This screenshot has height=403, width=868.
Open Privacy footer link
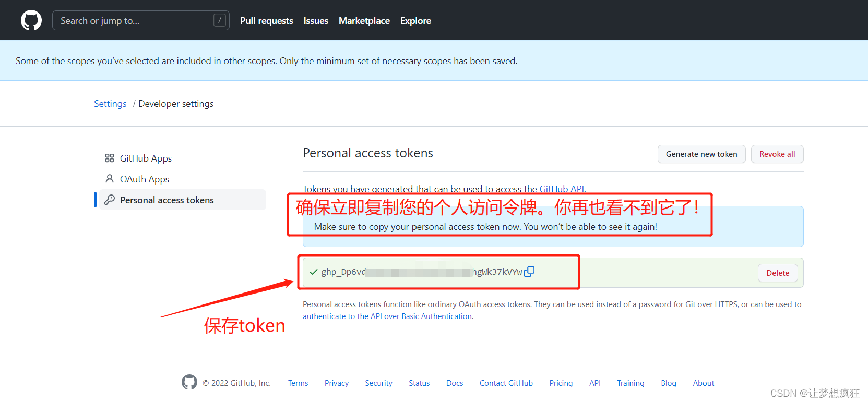337,383
